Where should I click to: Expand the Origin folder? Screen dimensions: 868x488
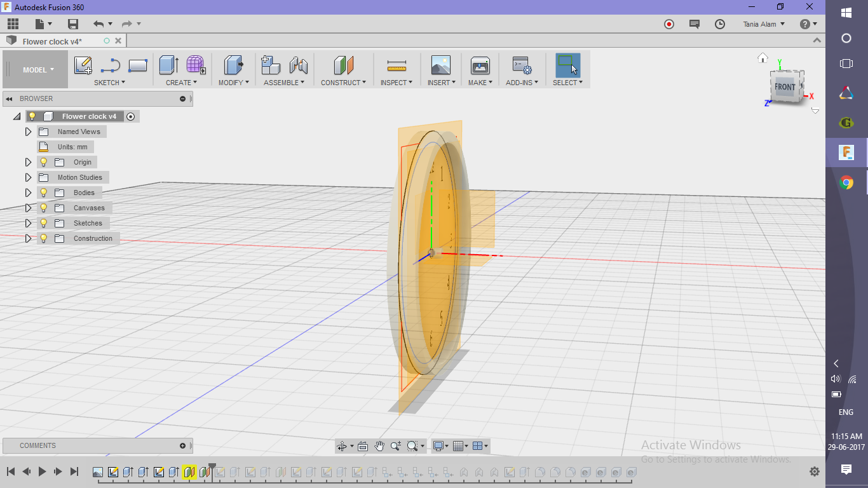point(28,162)
